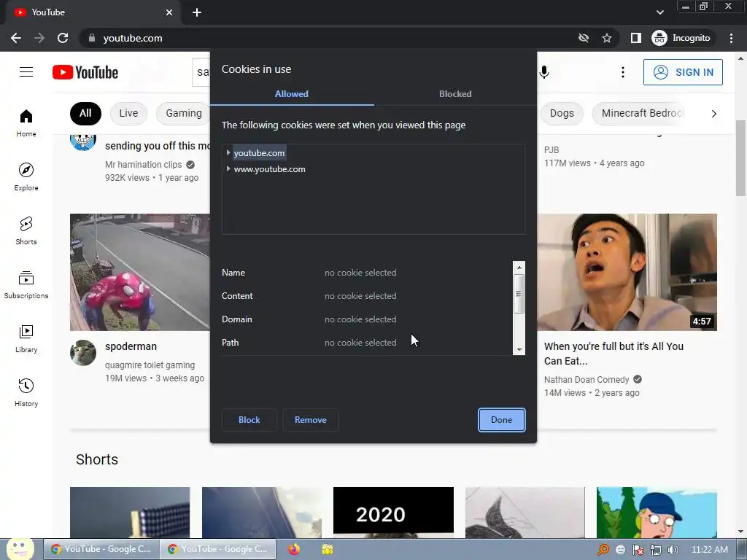
Task: Click the address bar URL youtube.com
Action: click(133, 38)
